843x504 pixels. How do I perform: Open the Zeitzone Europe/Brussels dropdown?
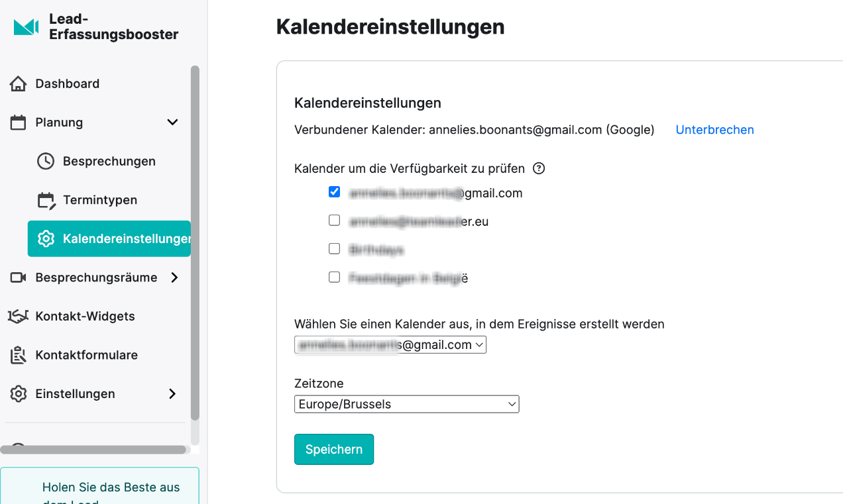point(406,404)
